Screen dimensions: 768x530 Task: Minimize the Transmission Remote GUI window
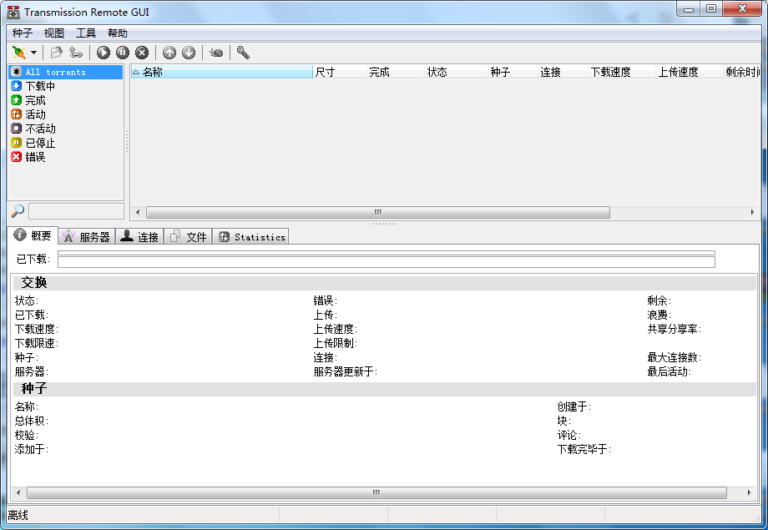(x=689, y=9)
